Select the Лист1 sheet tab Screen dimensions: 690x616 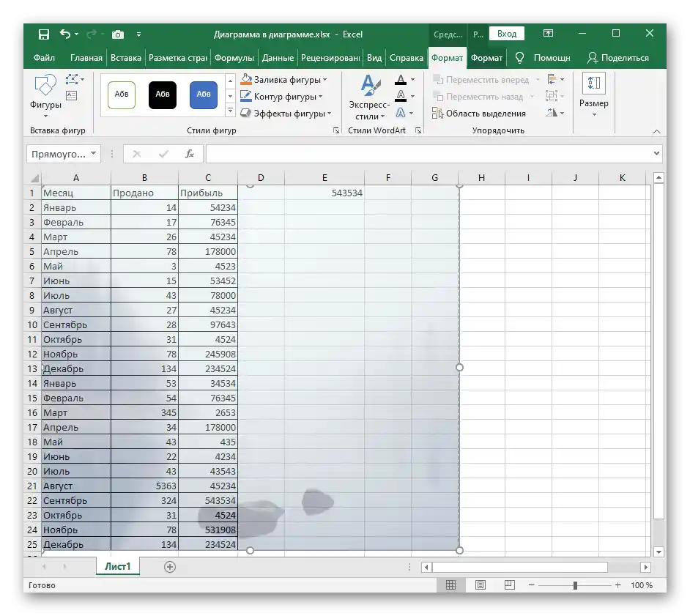pos(117,566)
